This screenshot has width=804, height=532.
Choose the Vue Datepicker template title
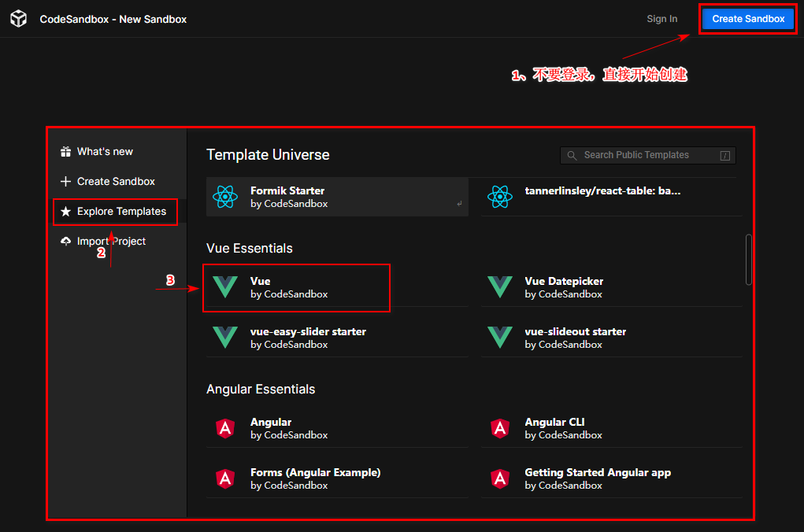564,281
